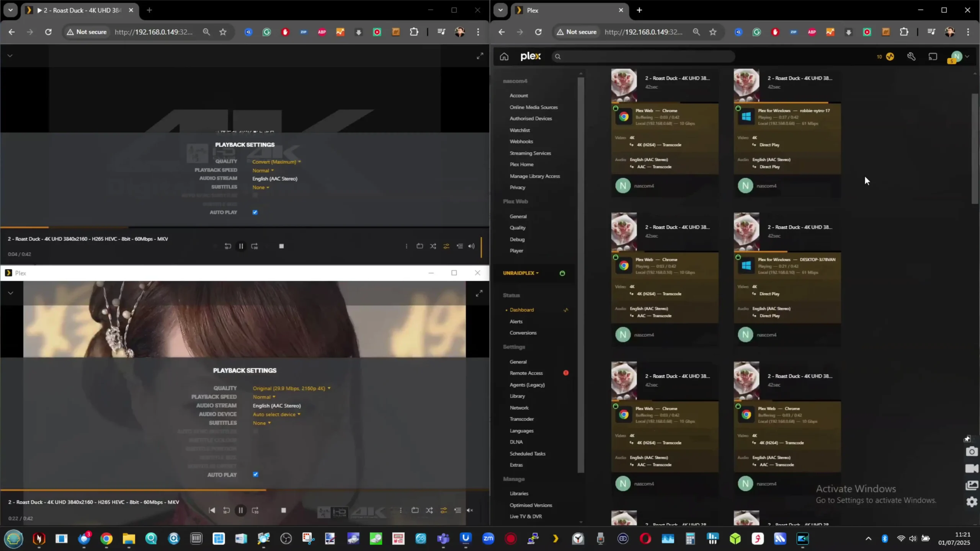The width and height of the screenshot is (980, 551).
Task: Open the activity indicator showing 10
Action: (885, 57)
